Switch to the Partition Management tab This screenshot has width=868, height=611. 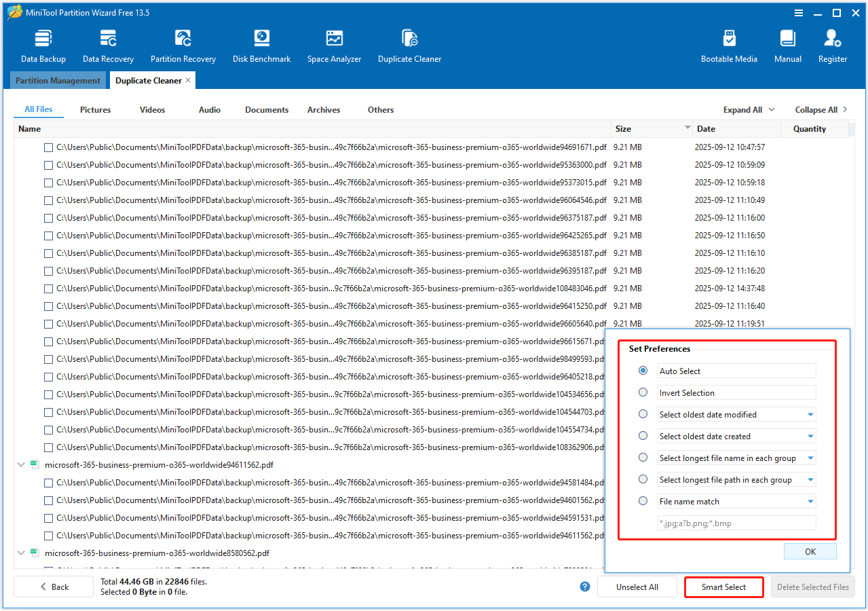[57, 80]
